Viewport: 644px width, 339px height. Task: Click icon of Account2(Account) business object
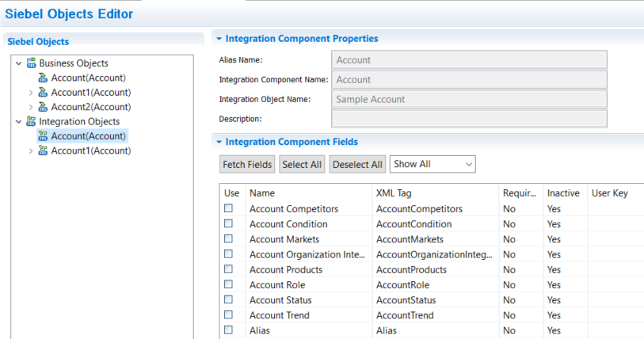[43, 107]
